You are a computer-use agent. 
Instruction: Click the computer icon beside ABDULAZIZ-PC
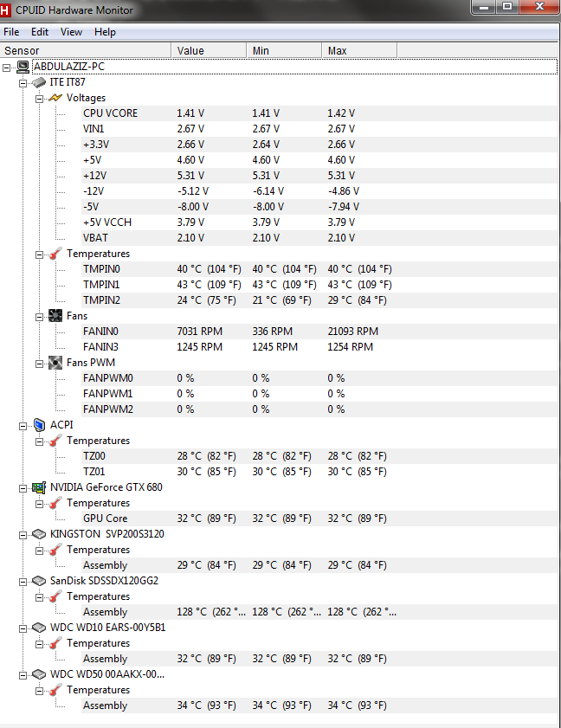coord(23,67)
